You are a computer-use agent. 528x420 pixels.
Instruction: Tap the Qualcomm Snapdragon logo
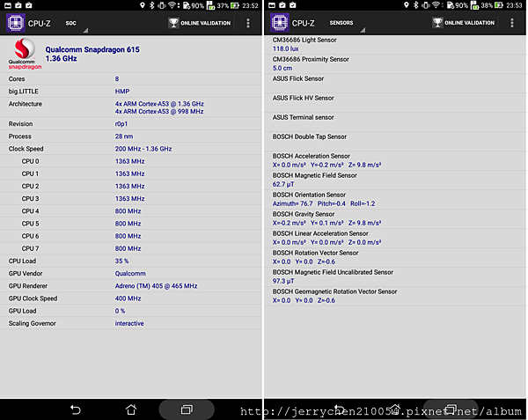(x=25, y=54)
